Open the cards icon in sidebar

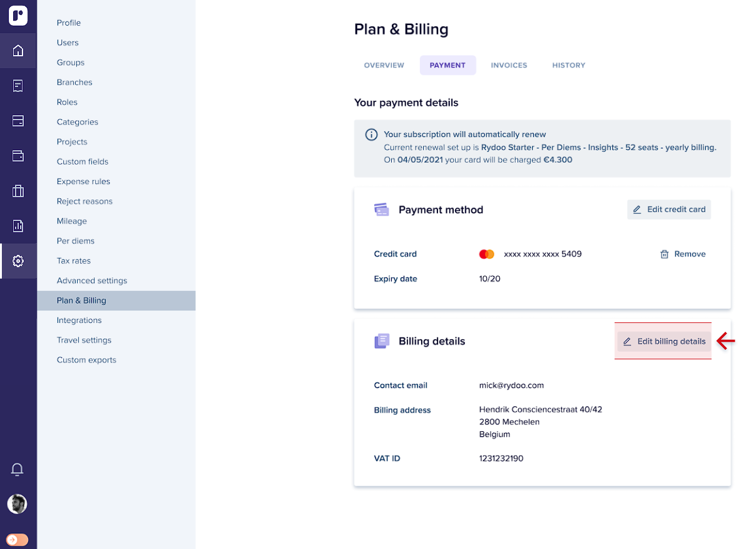18,121
